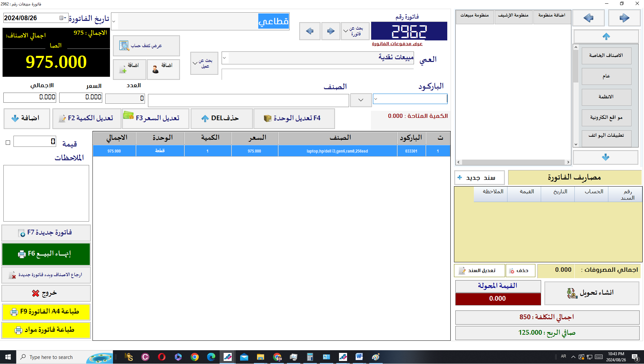Open عرض مدفوعات الفاتورة link
Viewport: 644px width, 364px height.
(x=397, y=44)
